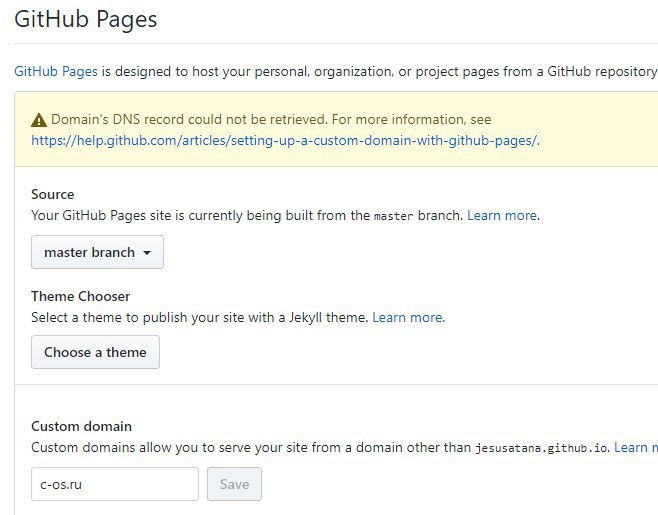658x515 pixels.
Task: Open the GitHub Pages link in the description
Action: [56, 71]
